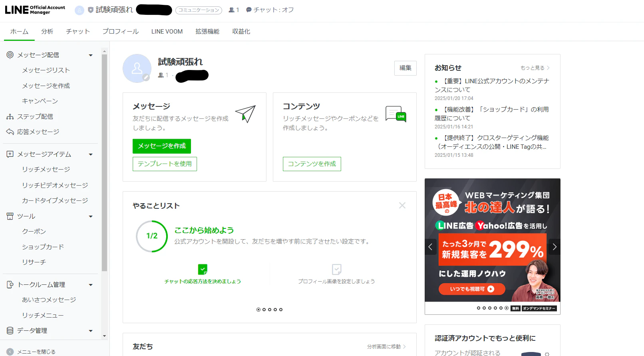Click the sidebar vertical scrollbar thumb
Image resolution: width=644 pixels, height=356 pixels.
(104, 163)
